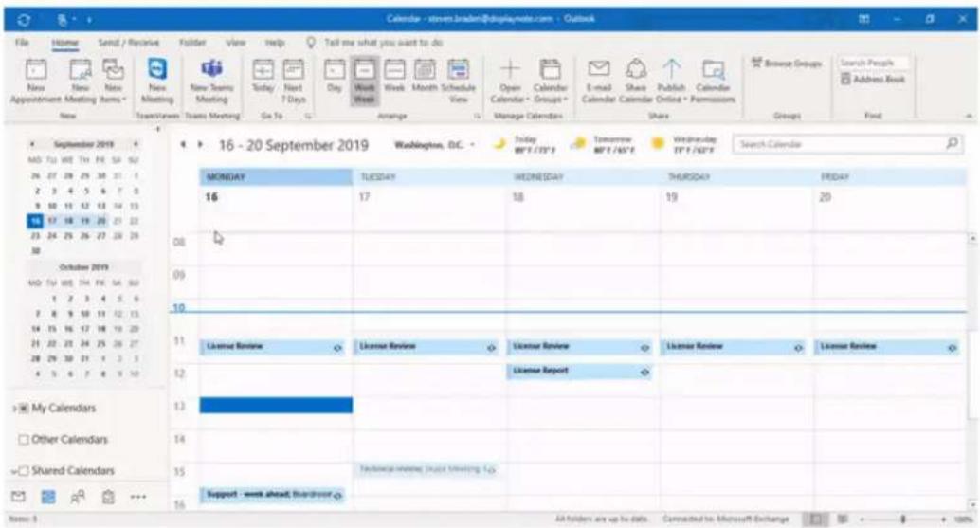Open the Arrange group dialog launcher
Viewport: 980px width, 528px height.
[478, 117]
